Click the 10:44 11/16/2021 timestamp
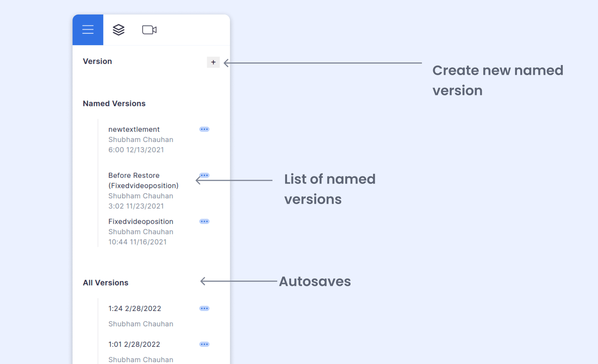Screen dimensions: 598x364 (138, 242)
